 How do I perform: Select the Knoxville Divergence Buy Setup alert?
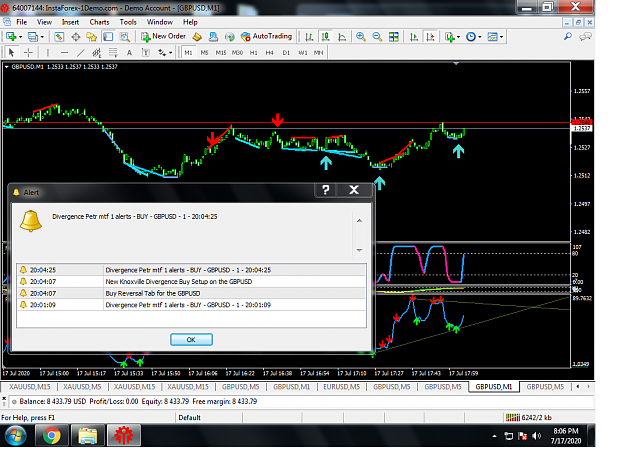point(191,281)
